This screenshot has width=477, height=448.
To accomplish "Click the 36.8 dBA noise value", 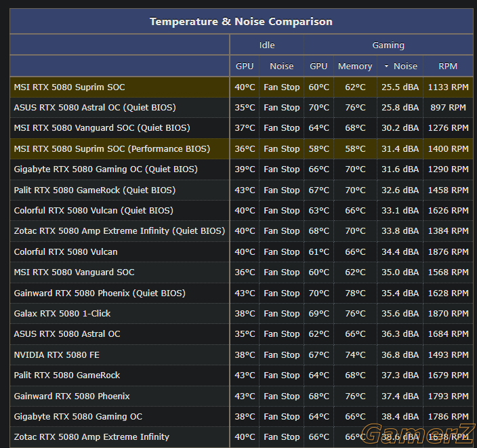I will point(400,355).
